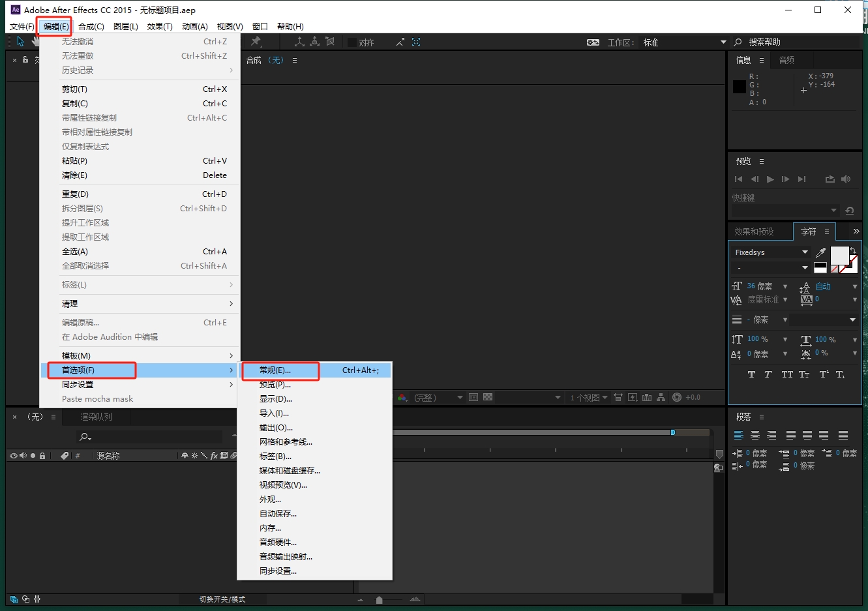Viewport: 868px width, 611px height.
Task: Apply faux bold text style
Action: tap(751, 375)
